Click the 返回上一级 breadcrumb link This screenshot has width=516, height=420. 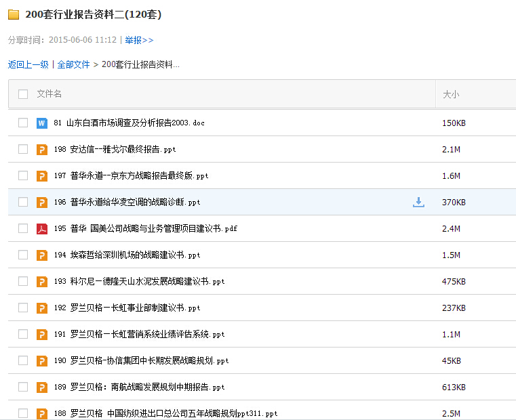click(28, 65)
